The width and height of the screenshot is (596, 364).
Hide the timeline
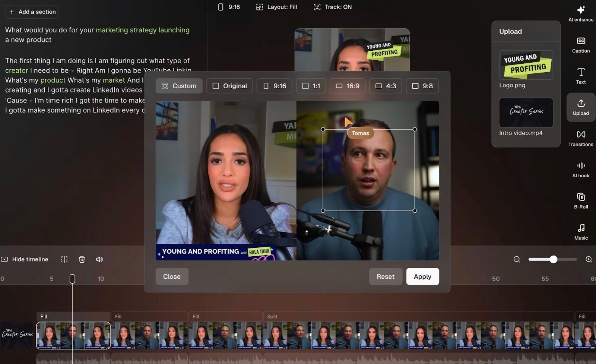click(x=25, y=259)
